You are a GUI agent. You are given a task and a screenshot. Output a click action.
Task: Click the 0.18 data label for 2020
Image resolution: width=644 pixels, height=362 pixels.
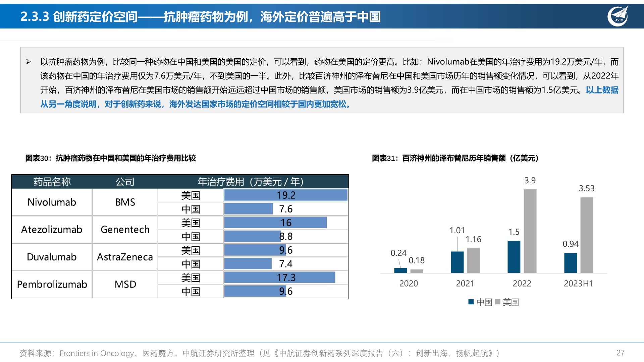(x=417, y=260)
